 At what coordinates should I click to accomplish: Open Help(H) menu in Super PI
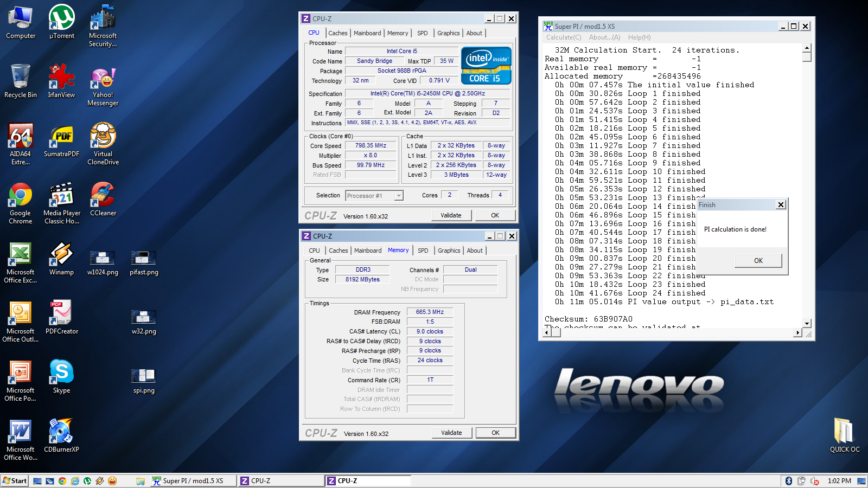coord(640,37)
